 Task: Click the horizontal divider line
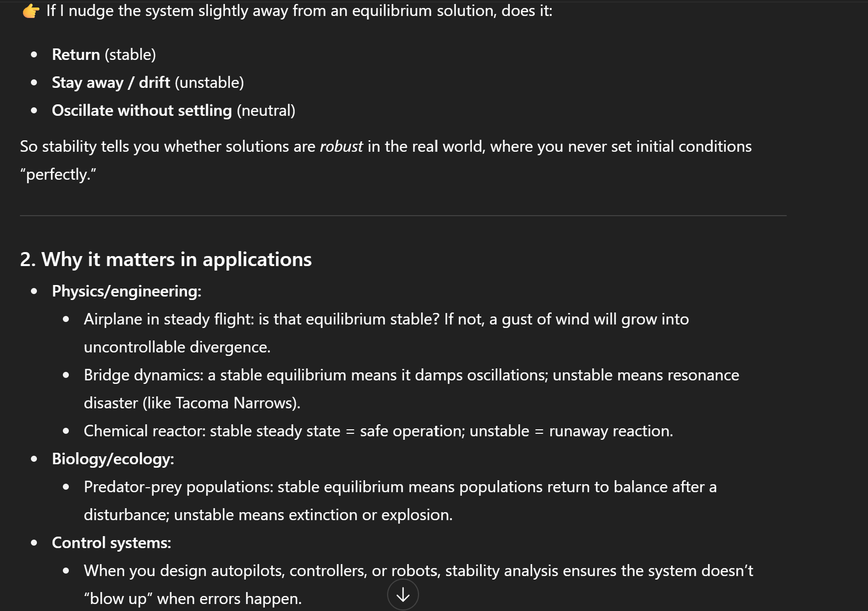(403, 216)
